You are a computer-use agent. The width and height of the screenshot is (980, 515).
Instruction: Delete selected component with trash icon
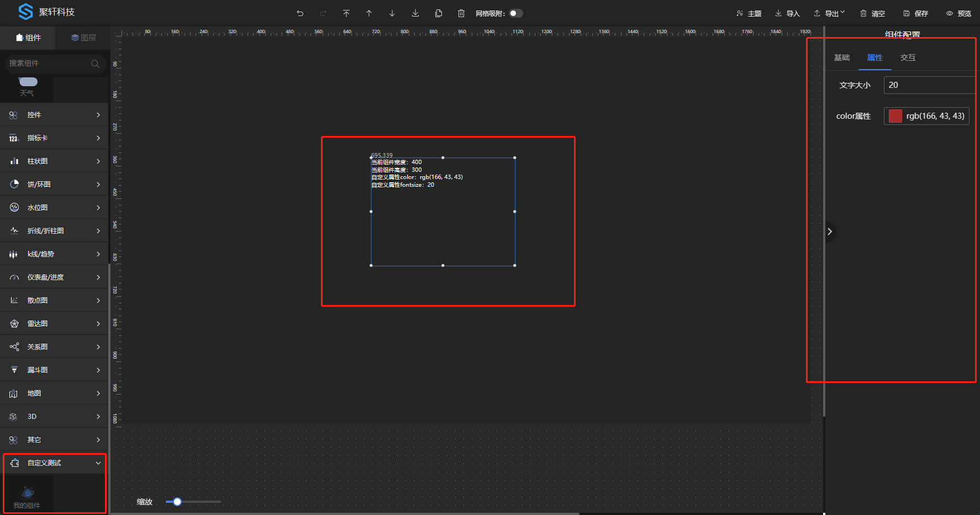click(x=461, y=13)
